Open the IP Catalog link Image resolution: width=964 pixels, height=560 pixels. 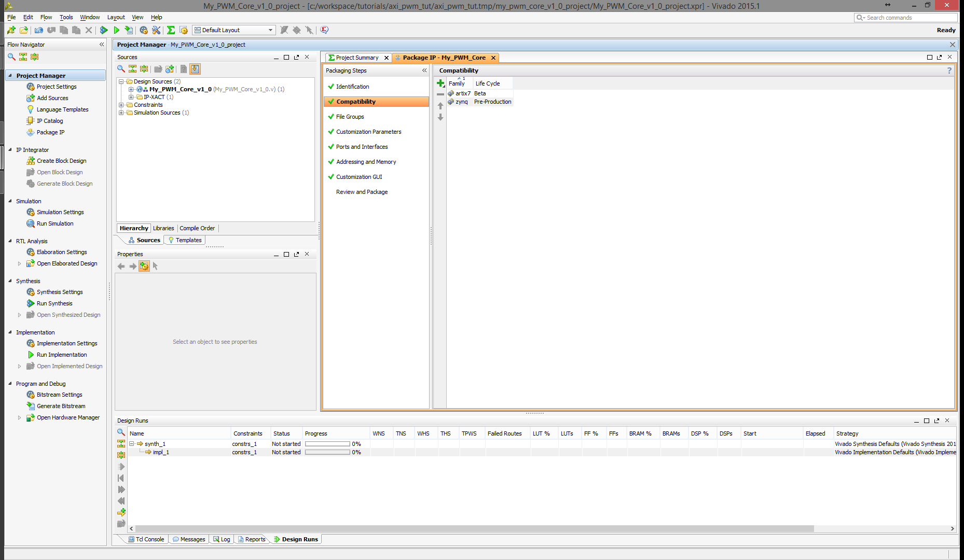click(50, 121)
